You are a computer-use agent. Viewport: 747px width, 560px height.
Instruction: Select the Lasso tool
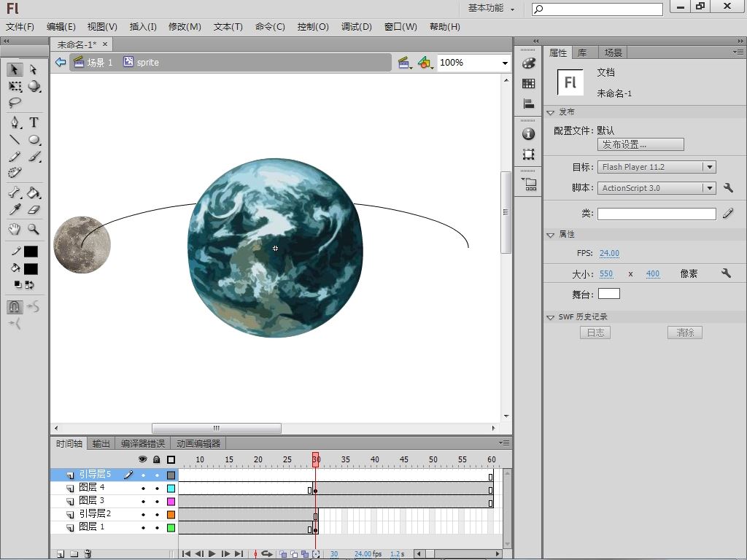pos(15,103)
